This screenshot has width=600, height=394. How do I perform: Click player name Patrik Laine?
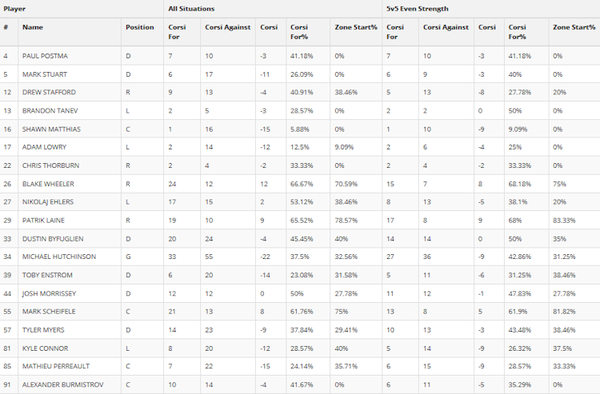coord(43,220)
